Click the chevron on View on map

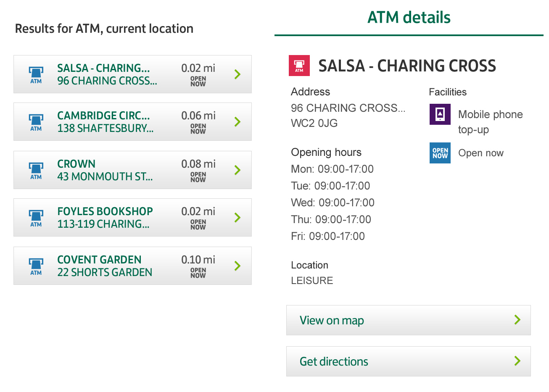(517, 320)
